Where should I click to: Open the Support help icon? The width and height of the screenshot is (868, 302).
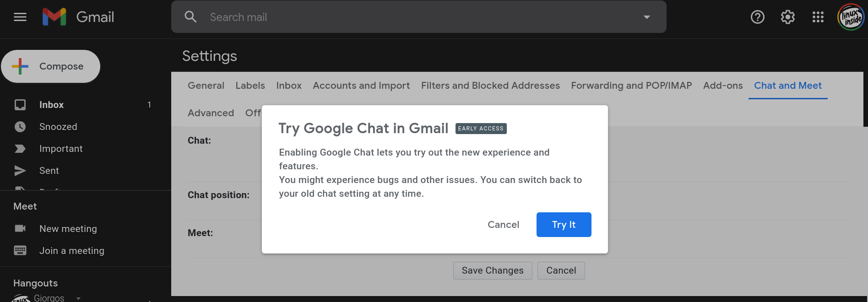click(x=758, y=17)
